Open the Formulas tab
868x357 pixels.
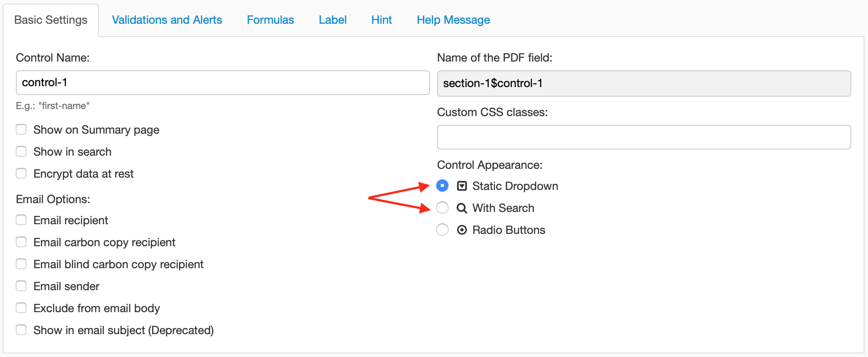click(270, 20)
